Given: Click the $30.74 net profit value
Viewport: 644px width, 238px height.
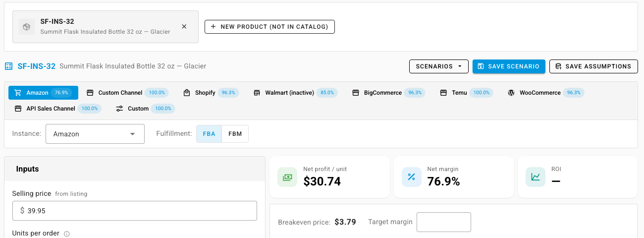Looking at the screenshot, I should 322,181.
